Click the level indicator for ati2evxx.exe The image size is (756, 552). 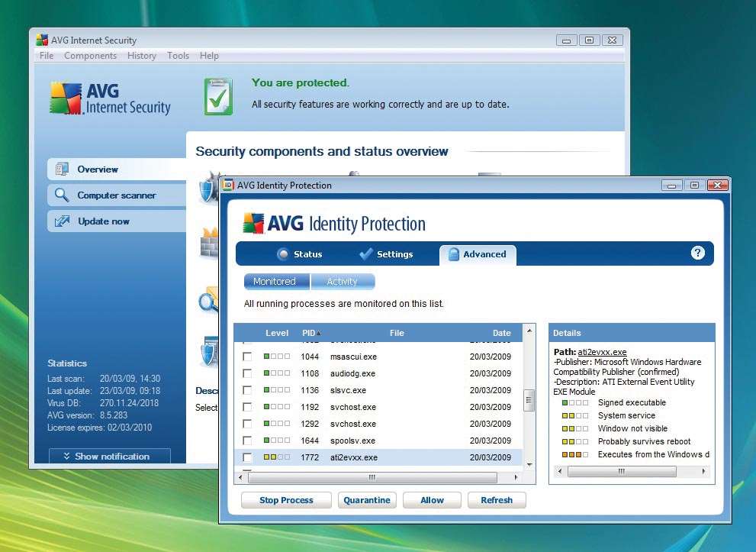(275, 457)
